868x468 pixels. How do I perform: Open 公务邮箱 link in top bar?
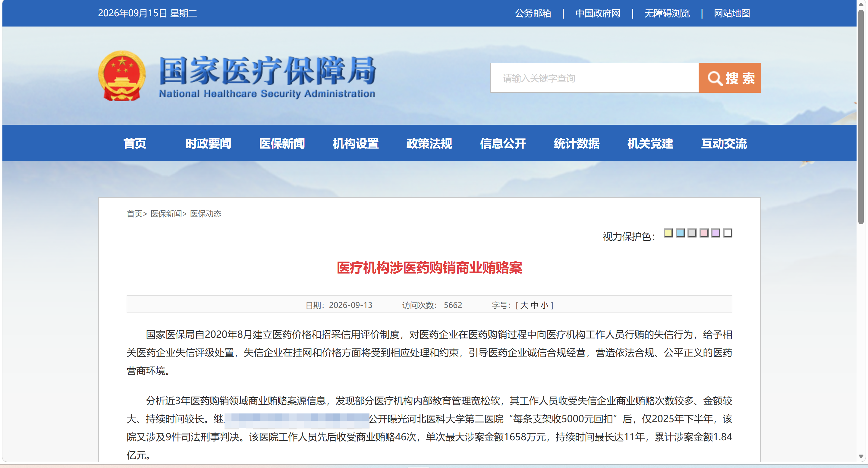(x=533, y=13)
